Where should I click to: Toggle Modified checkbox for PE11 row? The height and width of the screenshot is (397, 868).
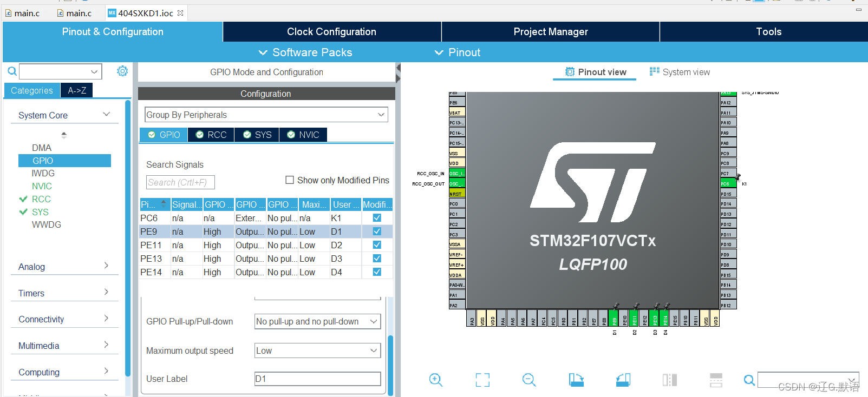[377, 245]
